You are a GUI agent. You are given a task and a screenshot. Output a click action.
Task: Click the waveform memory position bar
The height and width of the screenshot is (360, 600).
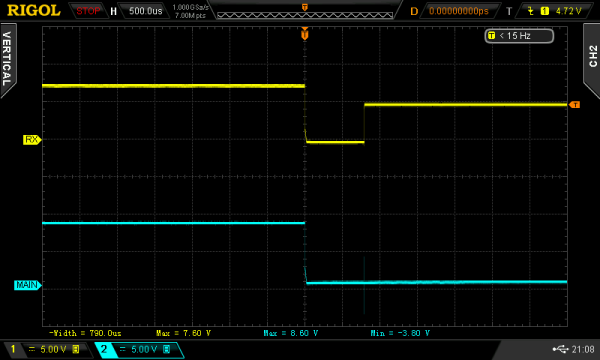click(305, 15)
